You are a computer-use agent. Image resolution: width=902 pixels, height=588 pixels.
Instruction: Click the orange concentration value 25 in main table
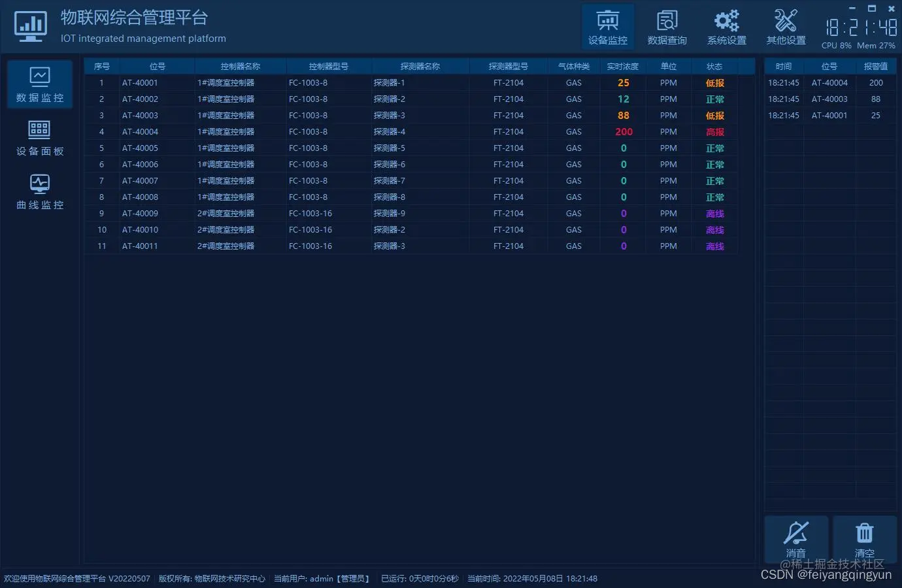pyautogui.click(x=624, y=83)
